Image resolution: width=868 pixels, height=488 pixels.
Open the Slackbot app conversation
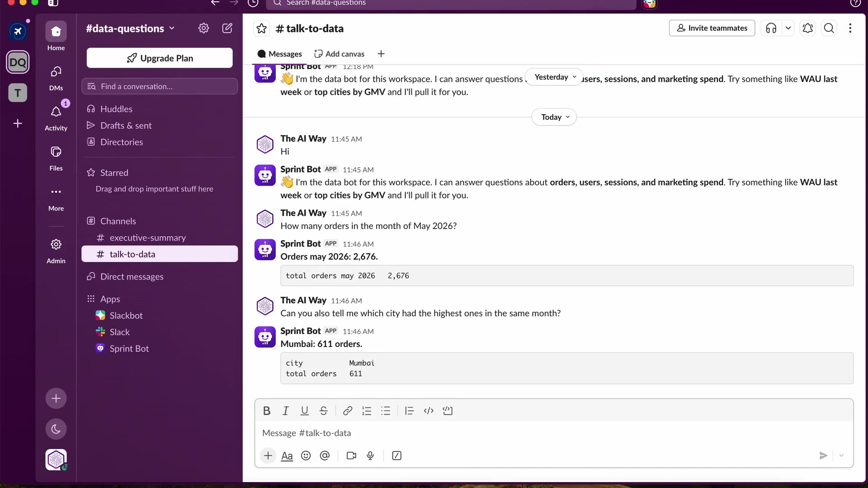(160, 315)
